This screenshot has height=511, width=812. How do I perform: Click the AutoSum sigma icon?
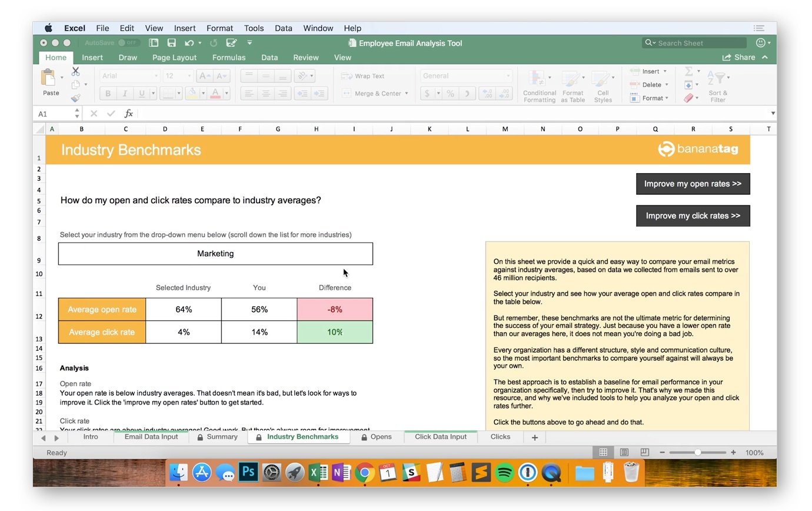point(688,71)
